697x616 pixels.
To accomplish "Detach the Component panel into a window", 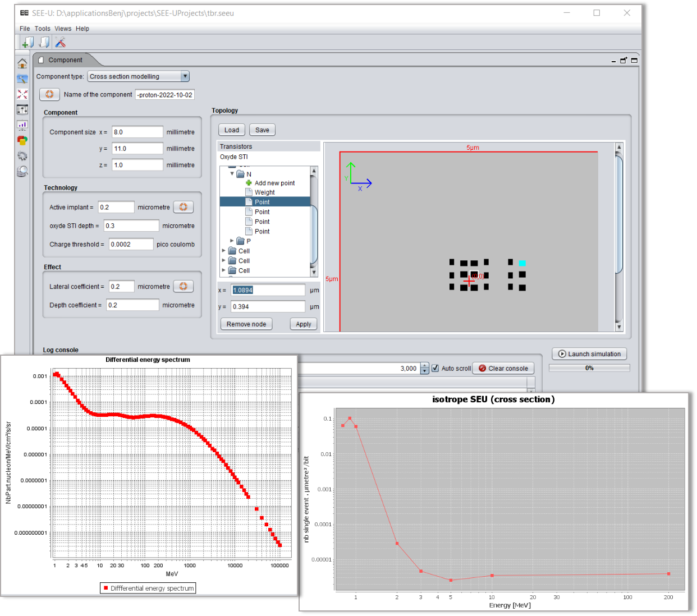I will [x=623, y=60].
